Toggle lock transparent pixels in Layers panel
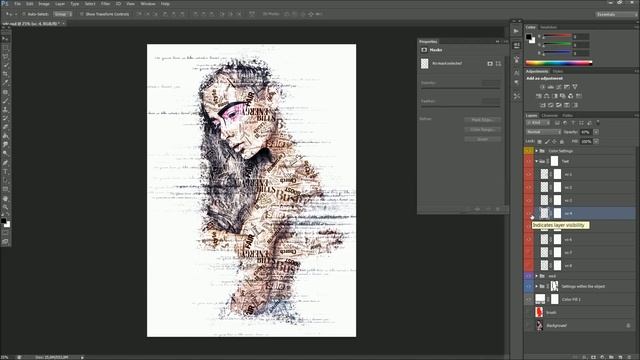640x360 pixels. pyautogui.click(x=540, y=142)
